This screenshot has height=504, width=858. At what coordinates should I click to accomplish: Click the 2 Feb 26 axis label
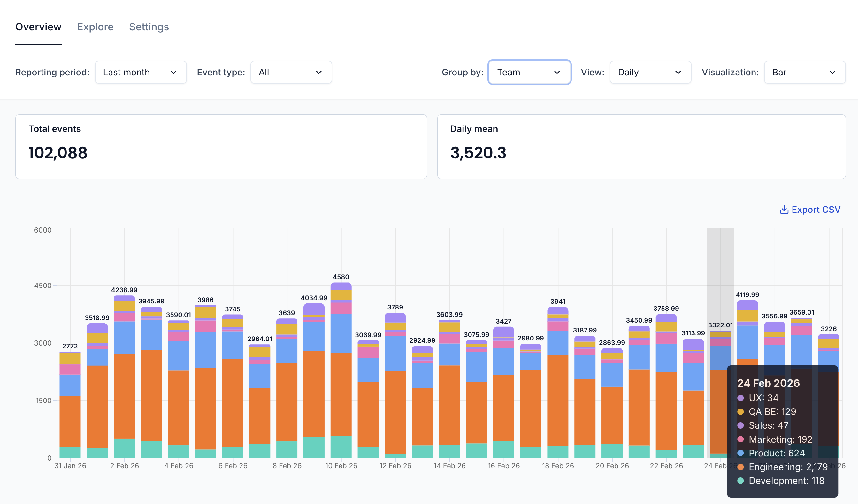click(x=124, y=466)
